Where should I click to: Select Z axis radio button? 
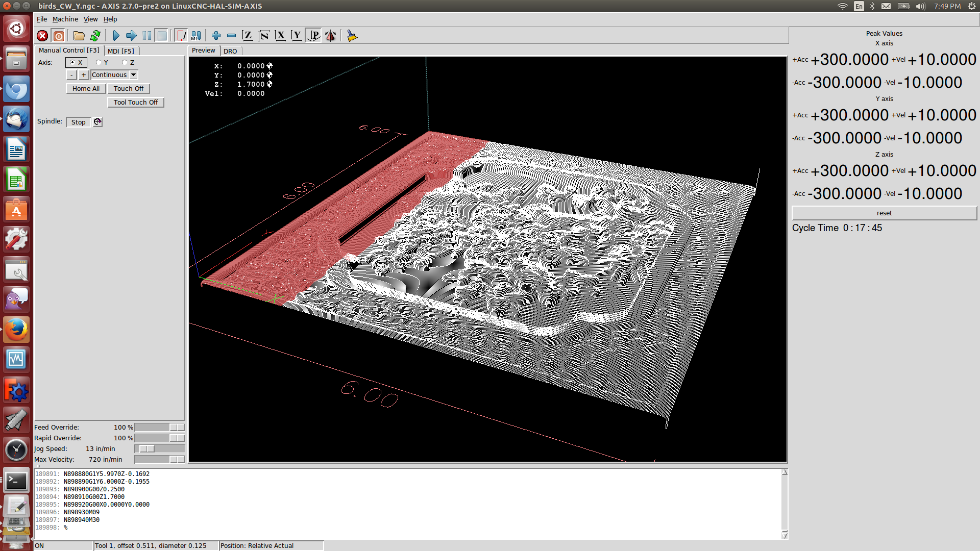tap(128, 62)
